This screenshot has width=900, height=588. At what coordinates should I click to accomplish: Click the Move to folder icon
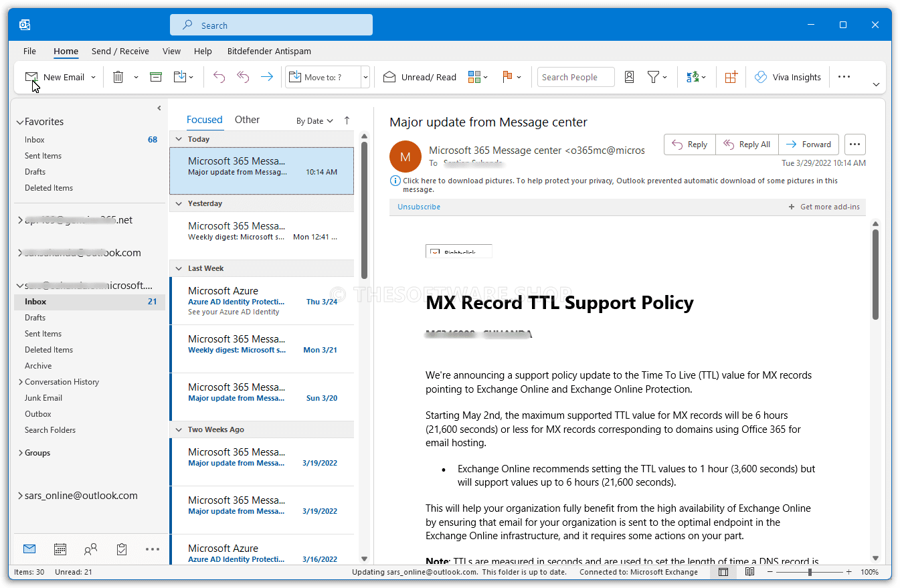[179, 77]
